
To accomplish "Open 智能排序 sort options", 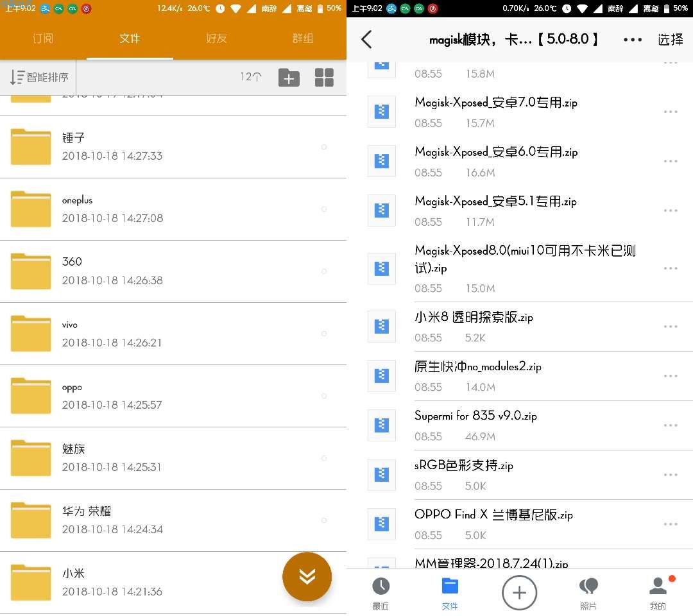I will coord(39,78).
